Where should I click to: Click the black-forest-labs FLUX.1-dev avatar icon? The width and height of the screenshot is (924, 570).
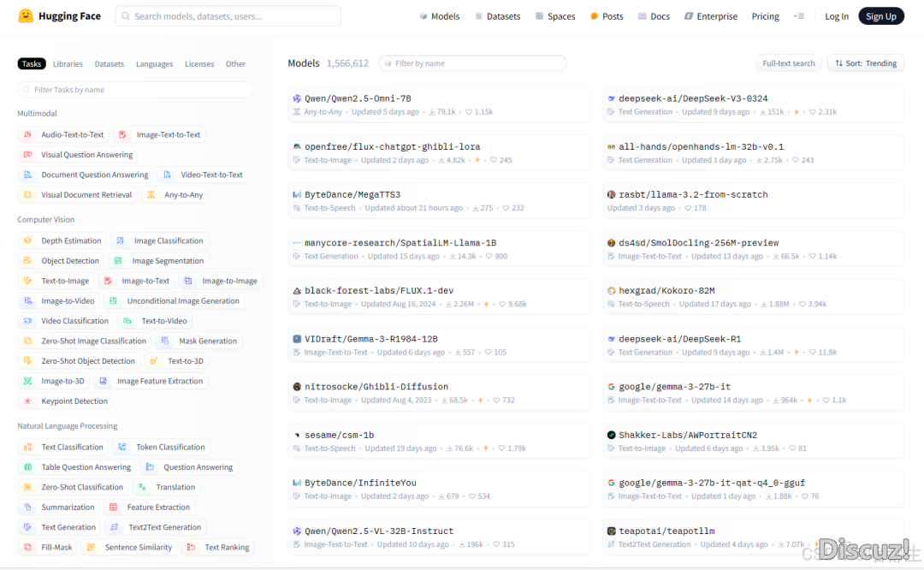point(297,291)
